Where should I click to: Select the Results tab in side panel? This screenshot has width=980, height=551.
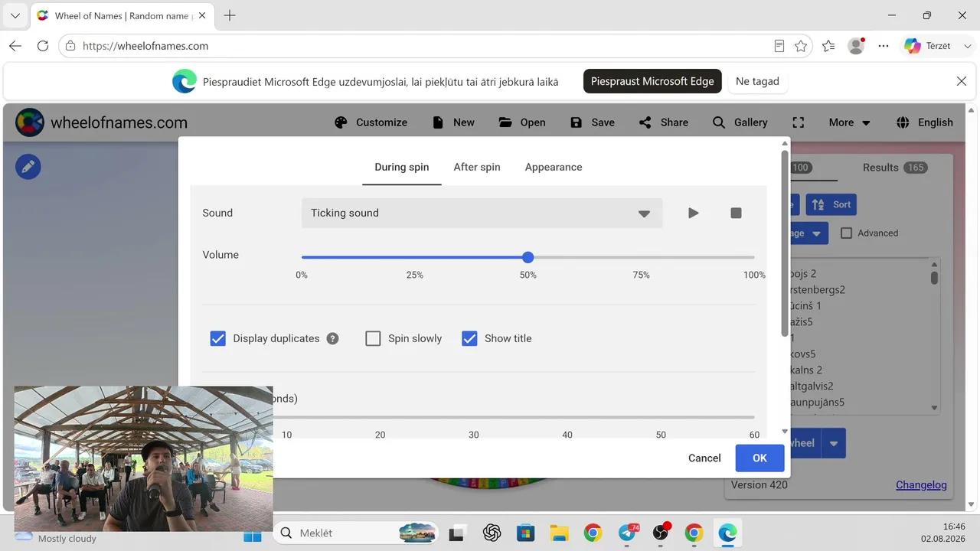tap(894, 168)
